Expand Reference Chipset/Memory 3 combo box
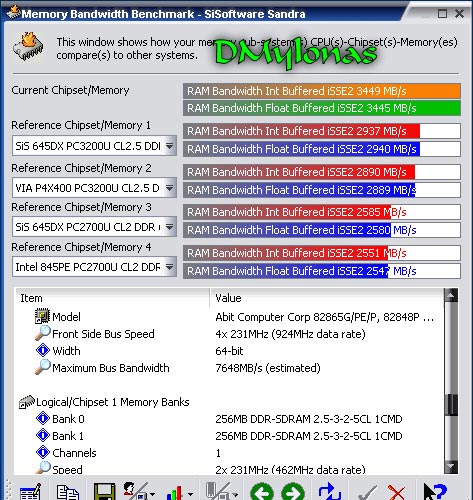473x500 pixels. click(x=169, y=227)
